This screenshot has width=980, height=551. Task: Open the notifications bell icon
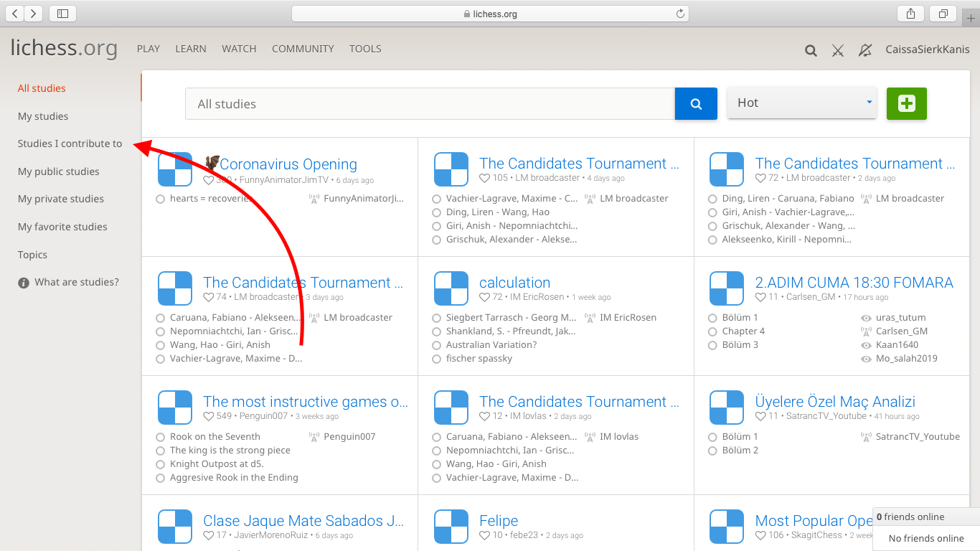(x=865, y=50)
